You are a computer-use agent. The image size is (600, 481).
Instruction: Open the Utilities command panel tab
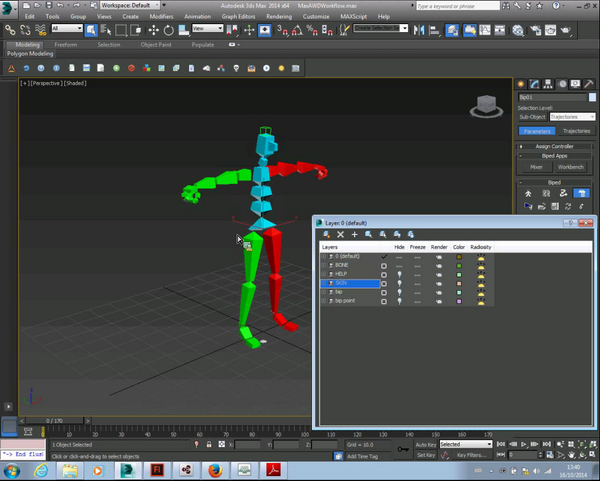[589, 84]
